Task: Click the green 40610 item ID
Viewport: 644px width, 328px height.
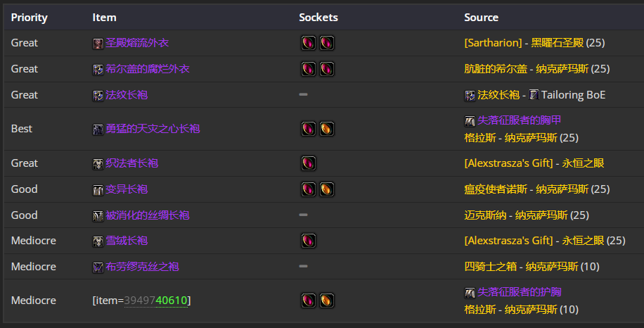Action: pos(172,301)
